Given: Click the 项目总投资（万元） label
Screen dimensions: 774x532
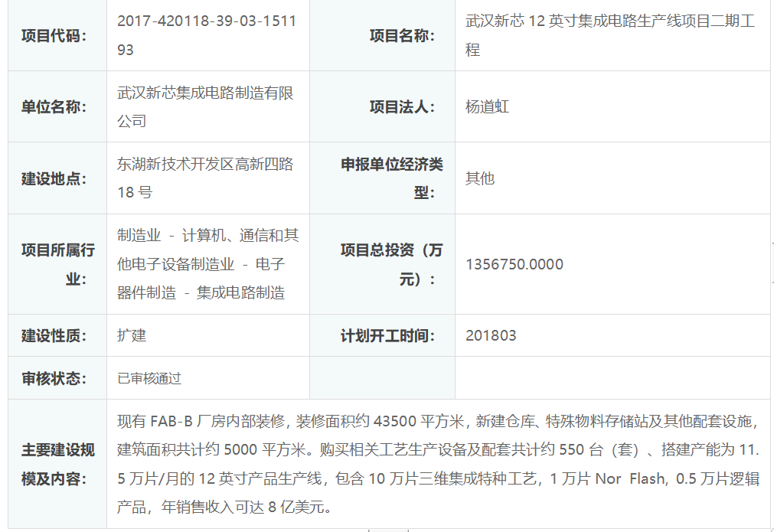Looking at the screenshot, I should pyautogui.click(x=391, y=264).
